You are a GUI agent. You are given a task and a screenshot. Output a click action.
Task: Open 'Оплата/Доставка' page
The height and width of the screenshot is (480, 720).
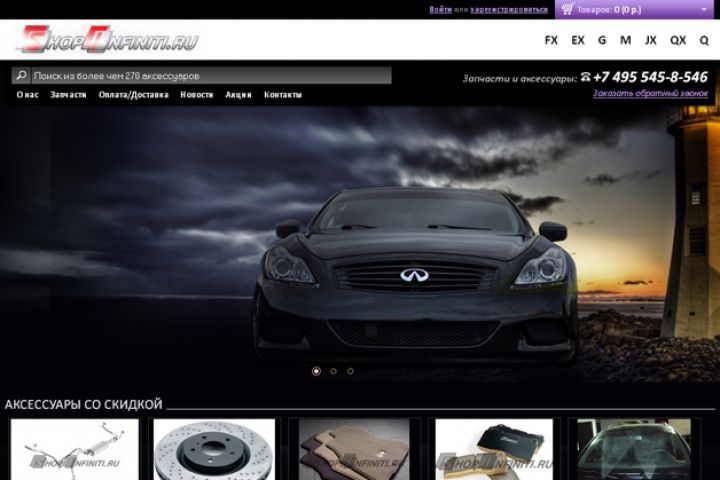click(134, 95)
